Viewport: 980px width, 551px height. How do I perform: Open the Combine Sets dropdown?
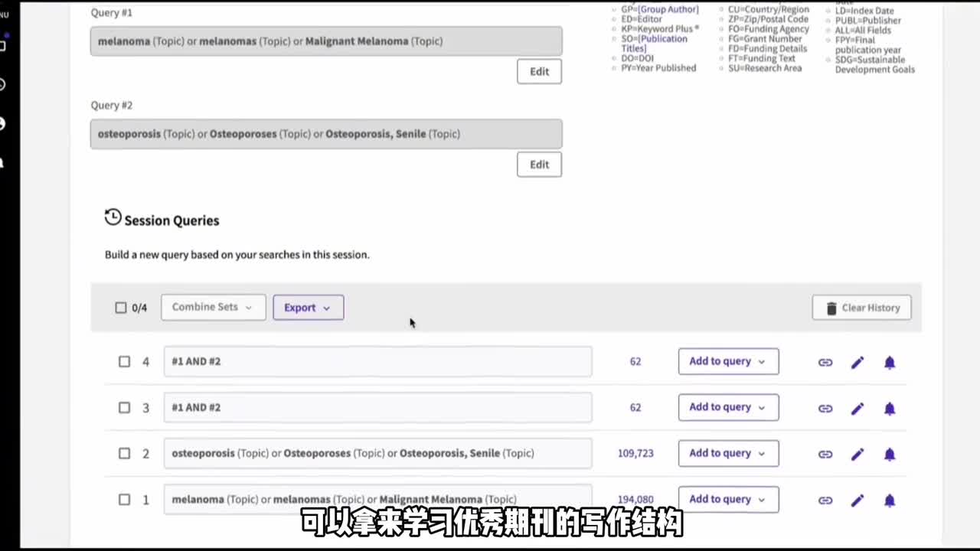213,307
